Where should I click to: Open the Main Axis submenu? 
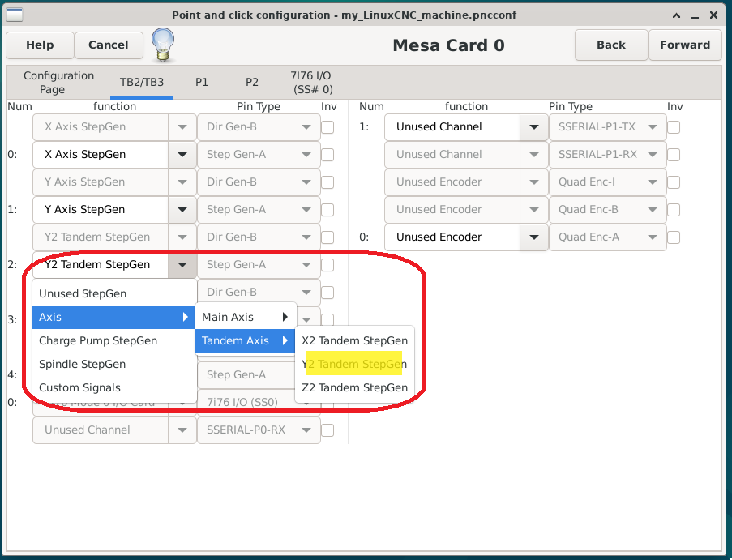coord(245,317)
